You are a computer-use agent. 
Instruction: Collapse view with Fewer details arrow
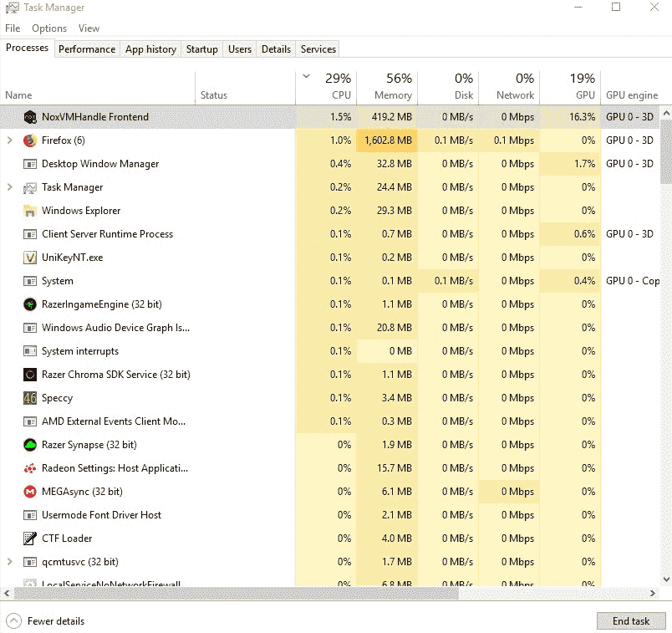(x=13, y=620)
